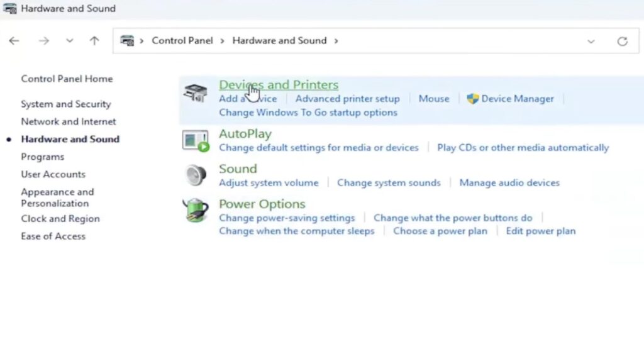This screenshot has height=361, width=644.
Task: Click Add a device link
Action: pos(248,99)
